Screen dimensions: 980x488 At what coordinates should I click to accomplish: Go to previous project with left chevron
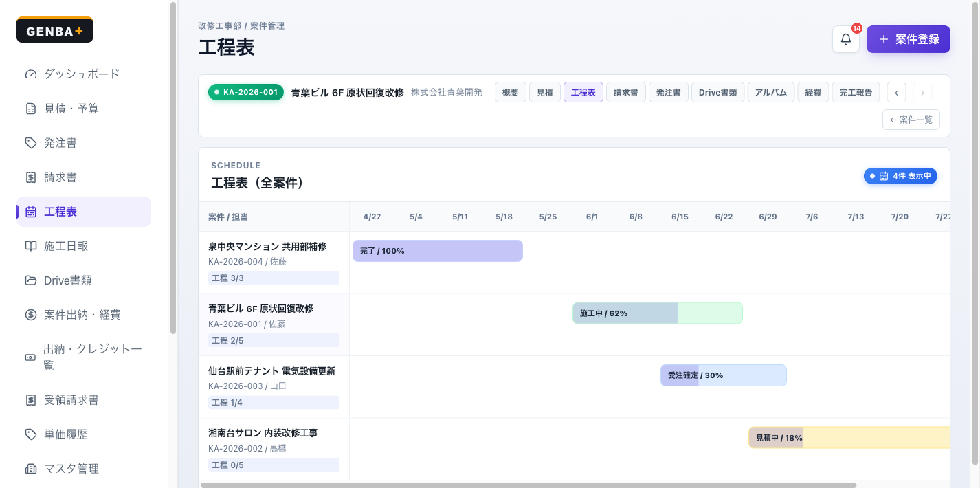(896, 92)
